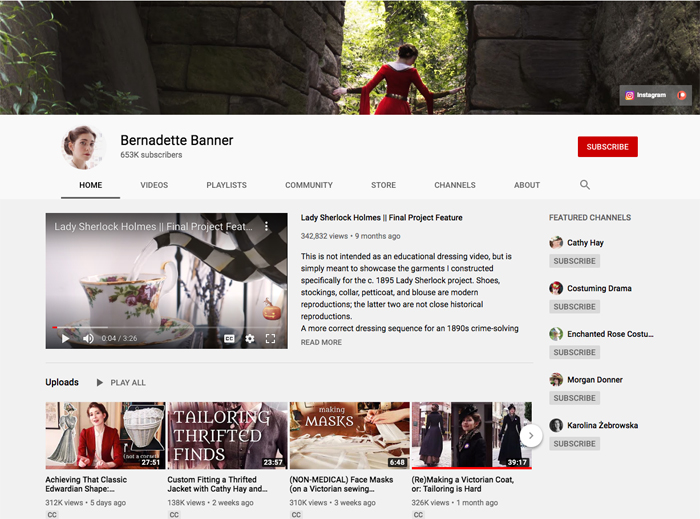Switch to the Videos tab
Image resolution: width=700 pixels, height=519 pixels.
pos(154,185)
